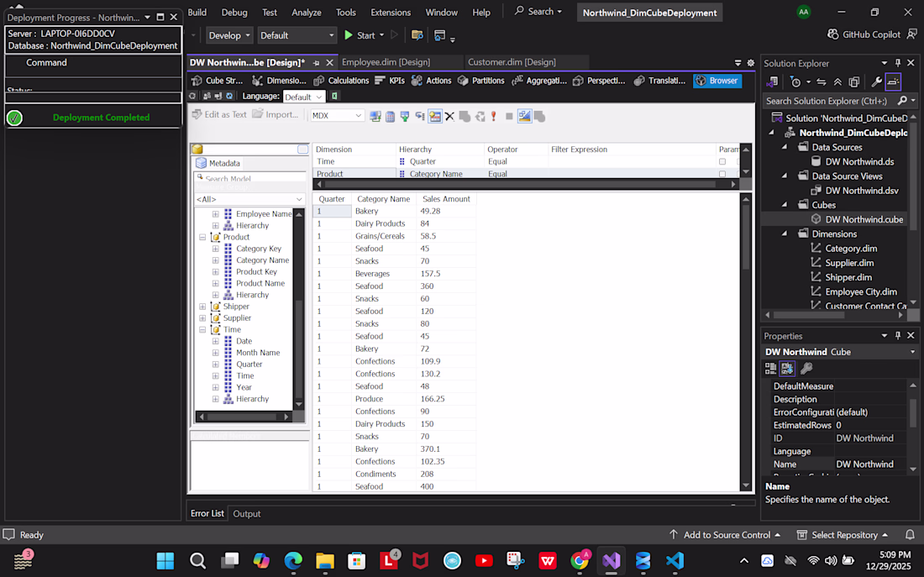Open Microsoft Edge from the taskbar
The width and height of the screenshot is (924, 577).
point(293,560)
